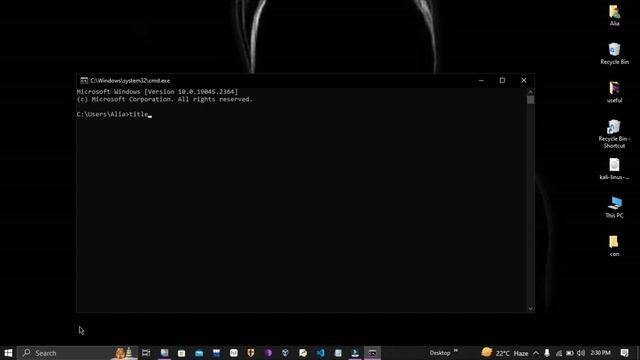This screenshot has width=640, height=360.
Task: Open the volume speaker tray icon
Action: (x=581, y=353)
